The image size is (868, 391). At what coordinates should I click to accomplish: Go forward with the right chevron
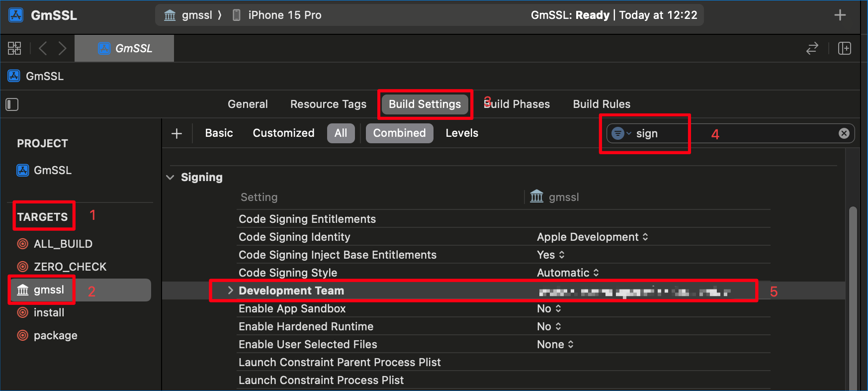[x=62, y=48]
